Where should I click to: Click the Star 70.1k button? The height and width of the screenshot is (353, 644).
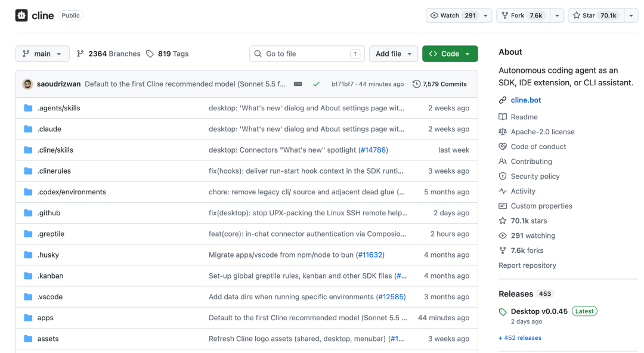(x=596, y=15)
